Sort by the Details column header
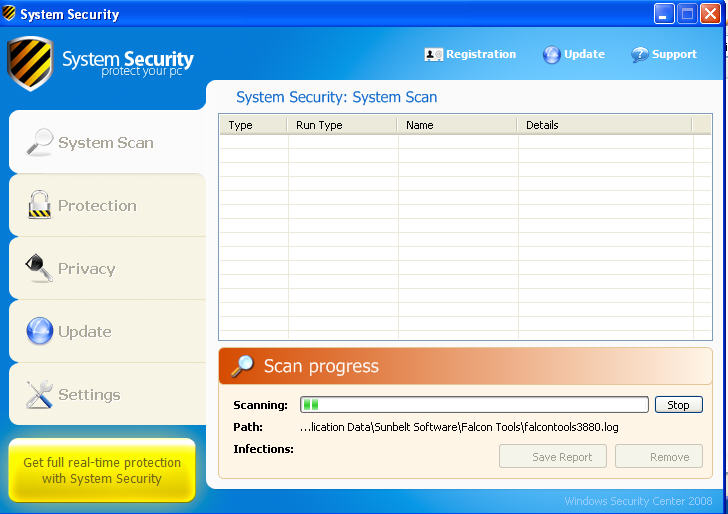This screenshot has height=514, width=728. coord(605,125)
